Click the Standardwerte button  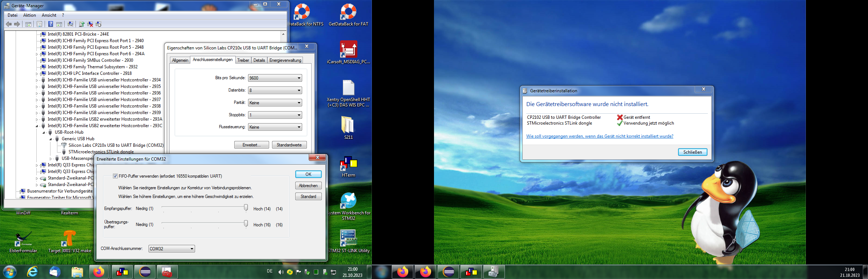(x=289, y=145)
